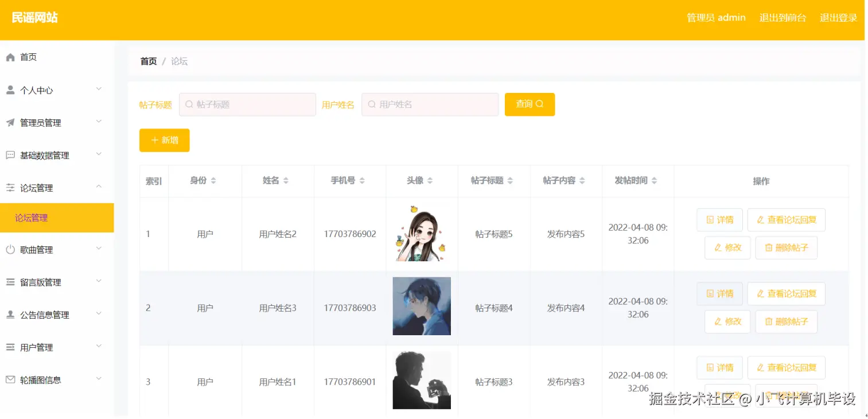Open the 用户管理 sidebar menu
Viewport: 868px width, 419px height.
[57, 347]
